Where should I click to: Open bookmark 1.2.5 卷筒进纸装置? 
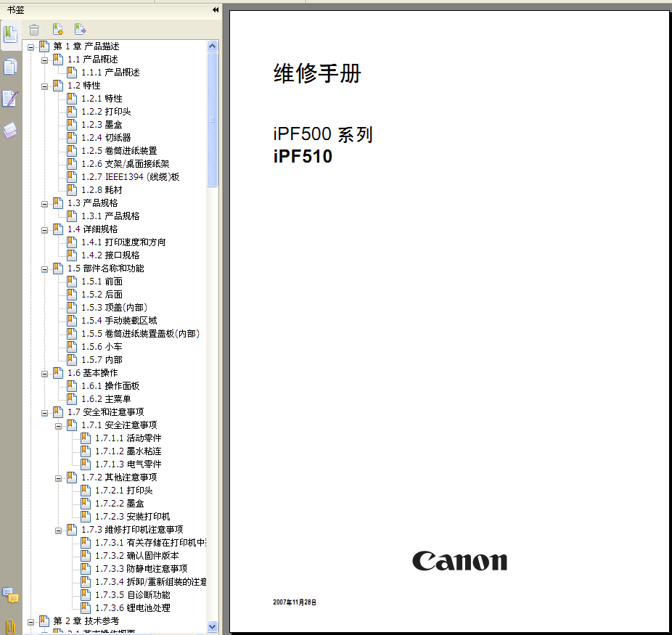coord(119,151)
